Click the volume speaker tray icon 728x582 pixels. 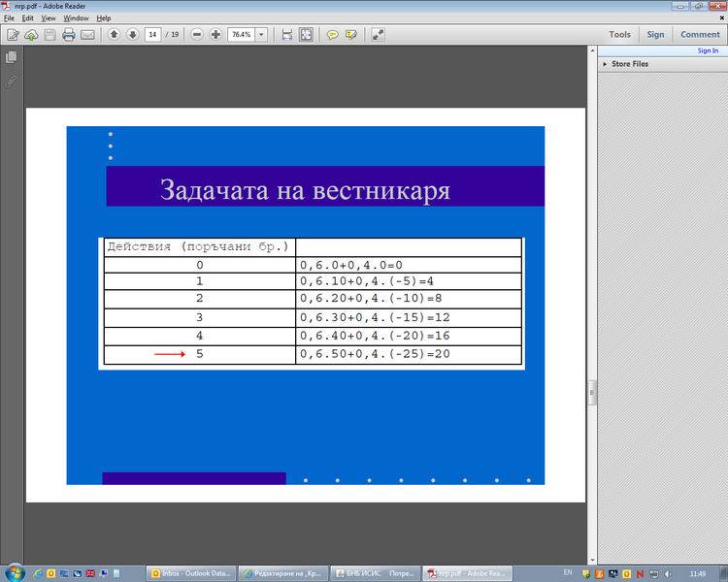pyautogui.click(x=668, y=574)
